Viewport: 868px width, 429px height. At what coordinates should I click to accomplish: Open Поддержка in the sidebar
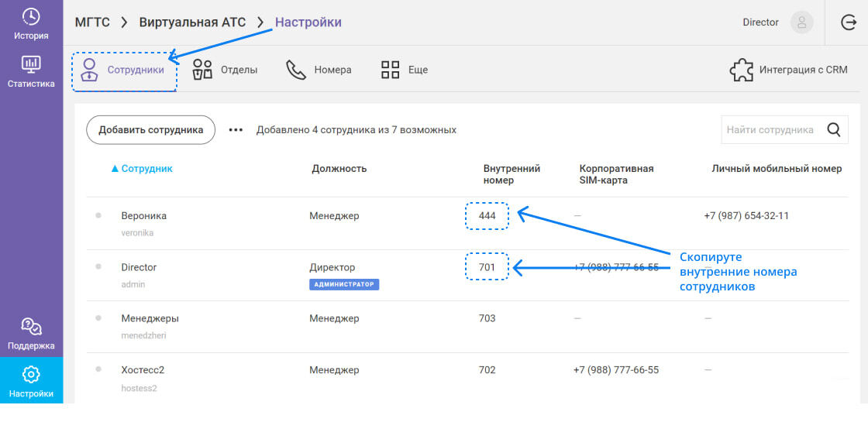click(x=31, y=334)
